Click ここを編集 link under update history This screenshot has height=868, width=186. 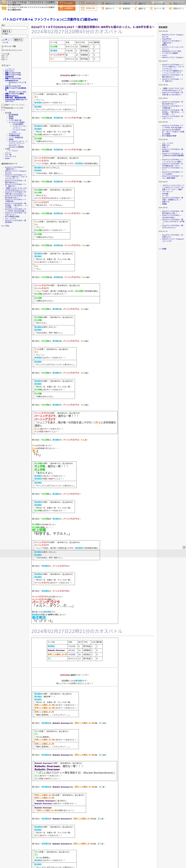click(162, 249)
